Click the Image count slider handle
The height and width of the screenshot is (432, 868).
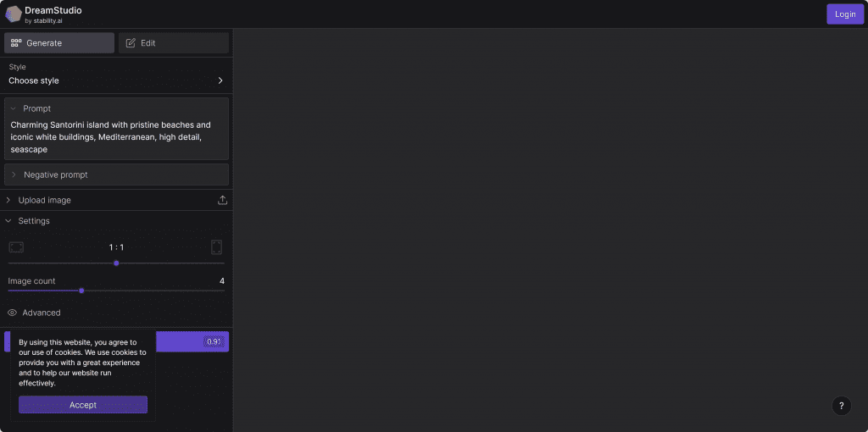coord(81,291)
